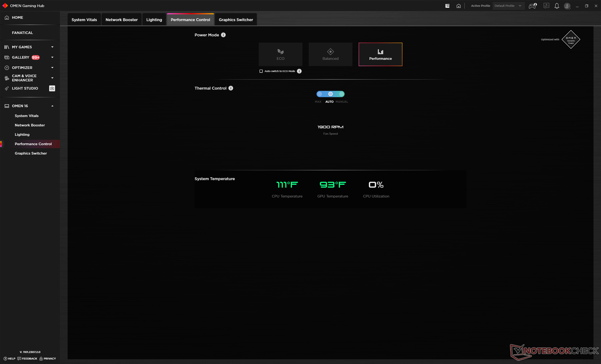Screen dimensions: 601x364
Task: Expand My Games section
Action: 52,47
